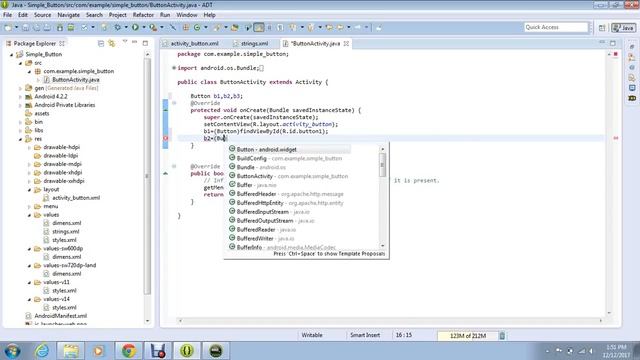Open Internet Explorer from the taskbar
This screenshot has height=360, width=640.
[42, 351]
